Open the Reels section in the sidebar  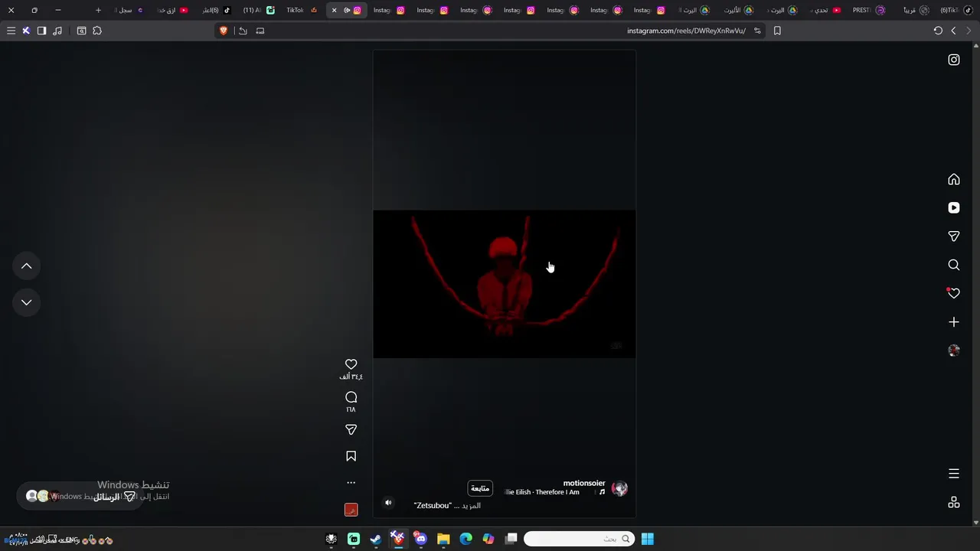(x=954, y=207)
